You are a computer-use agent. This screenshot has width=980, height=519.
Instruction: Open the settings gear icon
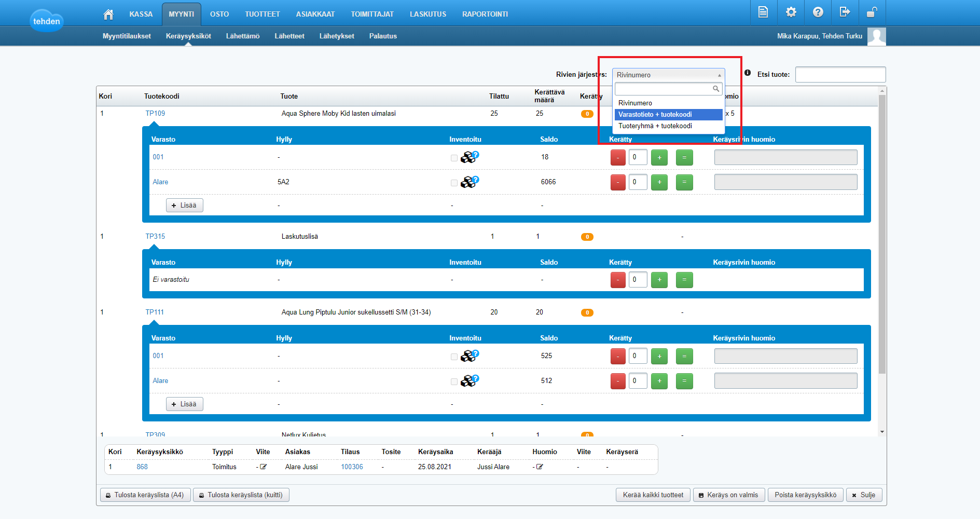(791, 12)
